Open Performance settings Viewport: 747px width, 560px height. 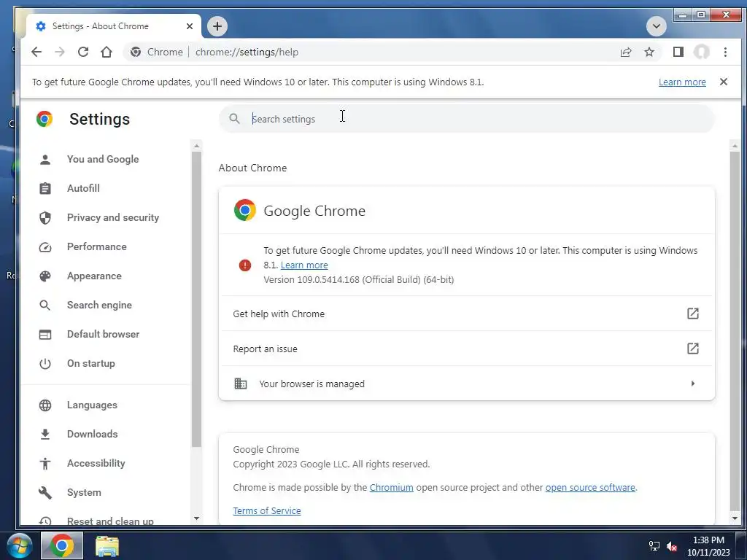(97, 246)
